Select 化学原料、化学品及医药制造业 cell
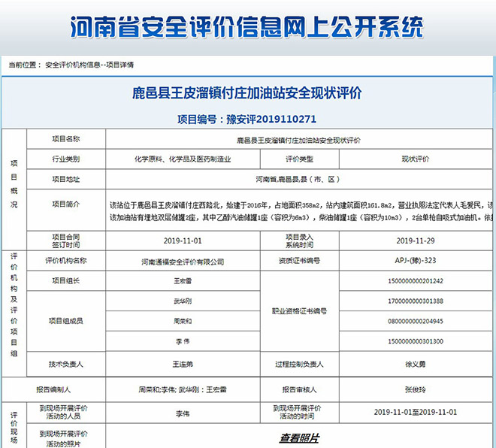This screenshot has width=496, height=448. pyautogui.click(x=183, y=159)
